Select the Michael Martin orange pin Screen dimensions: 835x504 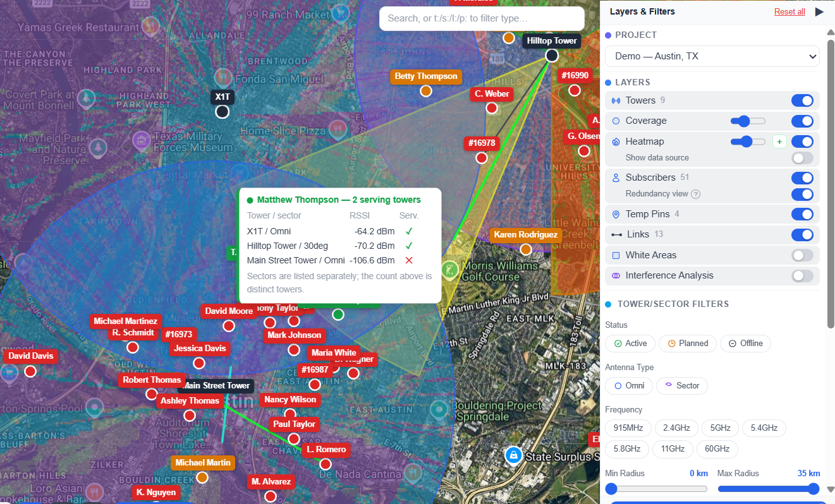click(202, 477)
